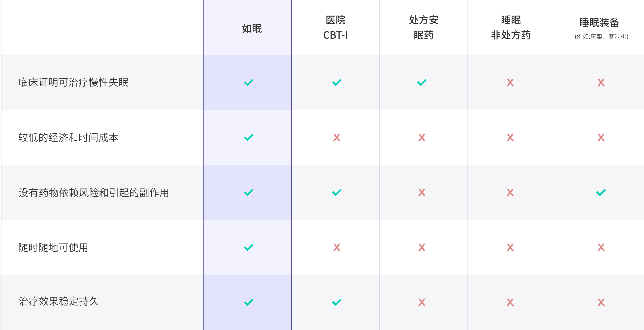Click 睡眠装备 checkmark in 没有药物依赖风险 row
This screenshot has width=644, height=330.
[x=601, y=192]
